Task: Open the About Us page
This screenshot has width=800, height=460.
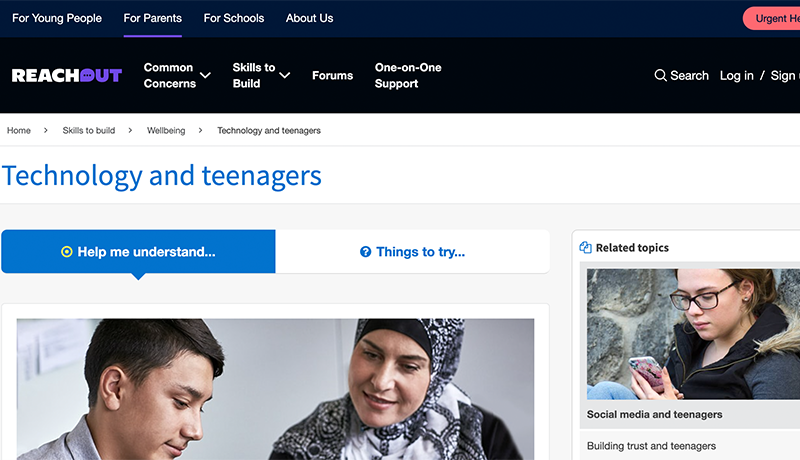Action: point(309,18)
